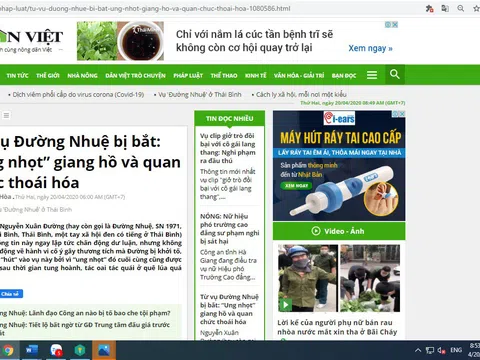Open Google Chrome from the taskbar

pyautogui.click(x=8, y=350)
